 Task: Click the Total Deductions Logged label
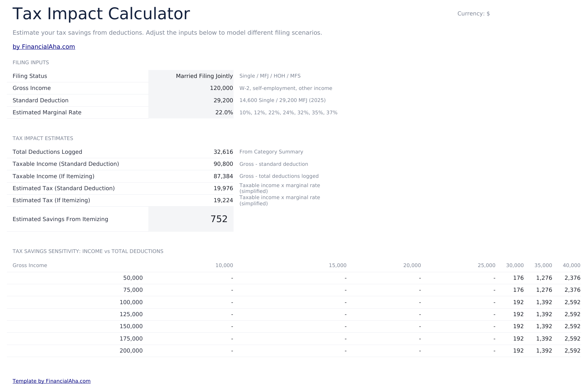47,152
